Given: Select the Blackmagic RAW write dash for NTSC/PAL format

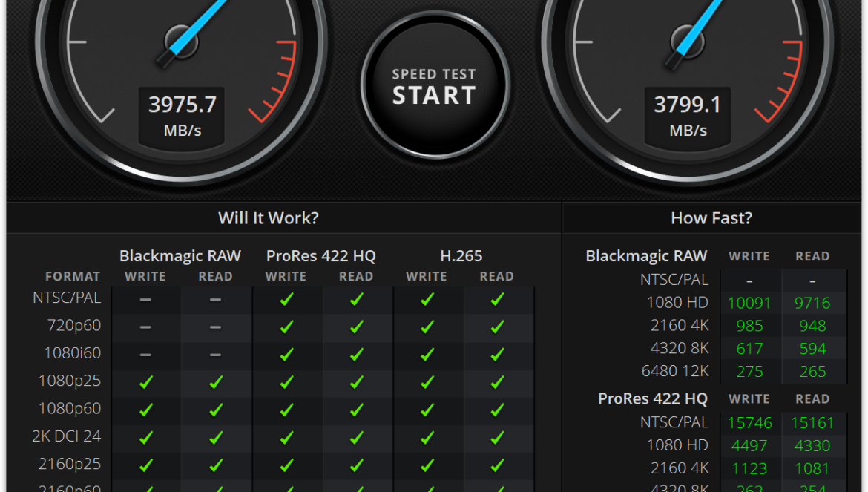Looking at the screenshot, I should point(145,299).
